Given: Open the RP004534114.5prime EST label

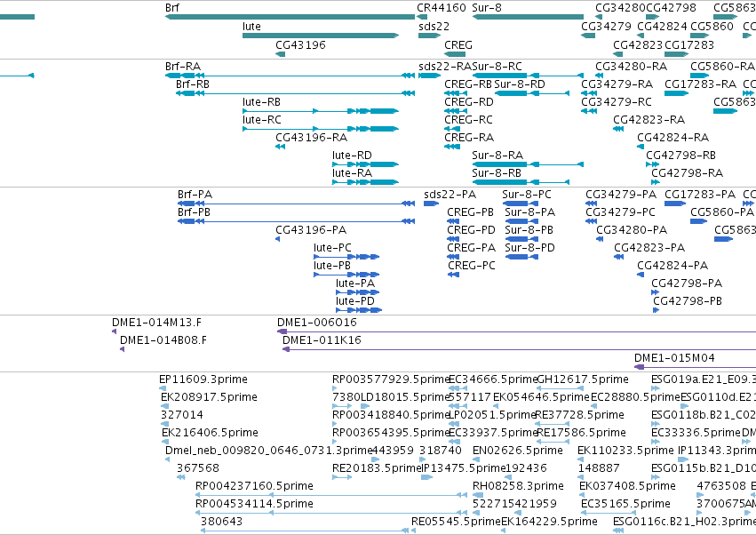Looking at the screenshot, I should 254,504.
